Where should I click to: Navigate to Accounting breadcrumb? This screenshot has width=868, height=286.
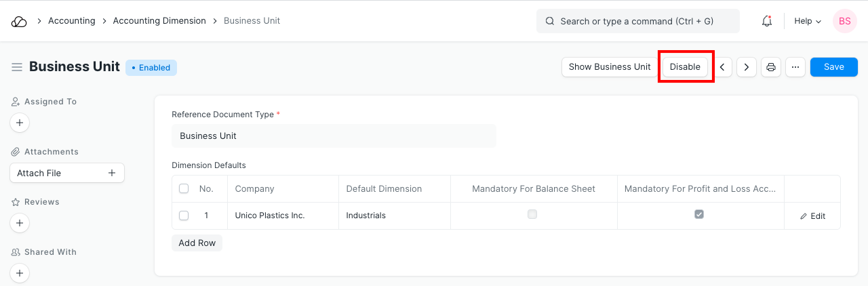click(x=71, y=21)
